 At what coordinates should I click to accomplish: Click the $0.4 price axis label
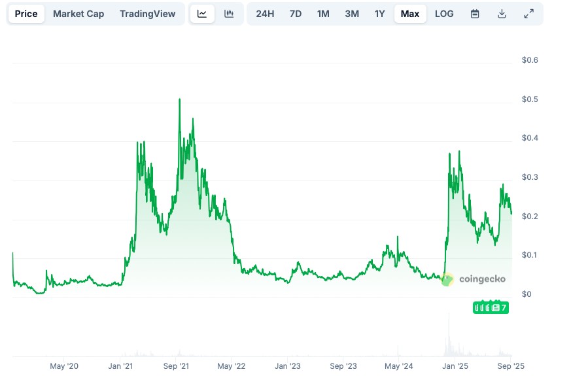pyautogui.click(x=530, y=138)
